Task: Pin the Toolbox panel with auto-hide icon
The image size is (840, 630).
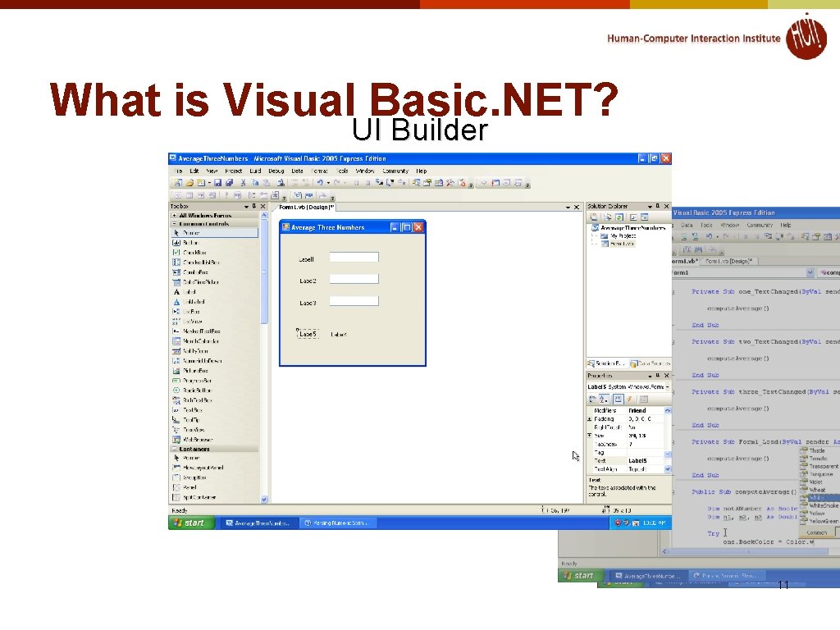Action: [x=254, y=206]
